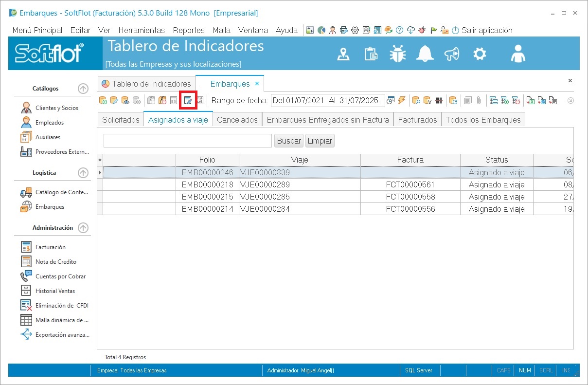Click the lightning bolt icon beside date range
The width and height of the screenshot is (588, 385).
pos(402,101)
